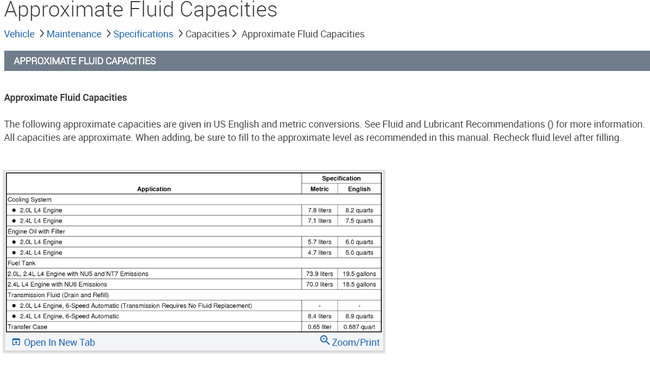650x365 pixels.
Task: Click the 7.5 quarts cell
Action: 359,221
